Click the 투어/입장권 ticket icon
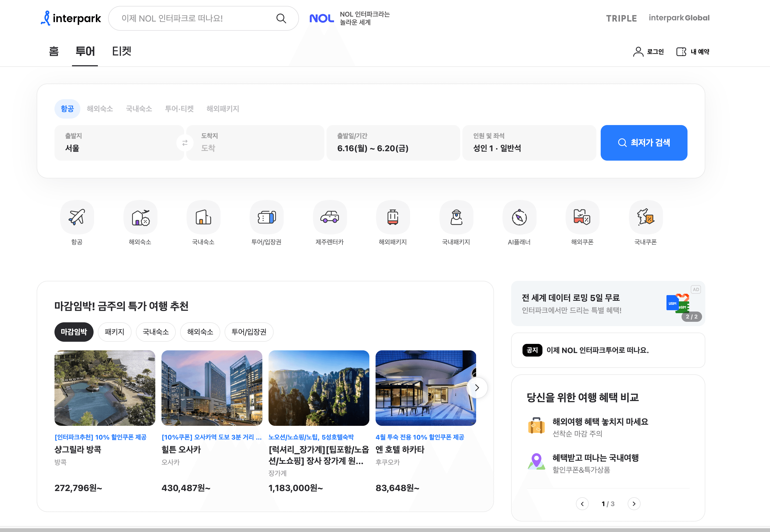Image resolution: width=770 pixels, height=532 pixels. click(266, 217)
